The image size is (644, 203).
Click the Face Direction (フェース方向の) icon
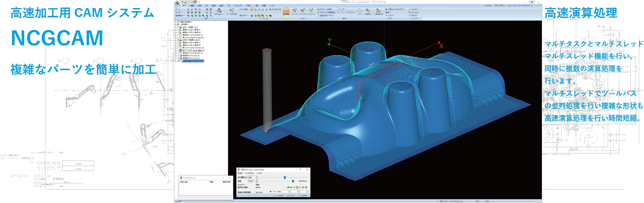pyautogui.click(x=232, y=12)
